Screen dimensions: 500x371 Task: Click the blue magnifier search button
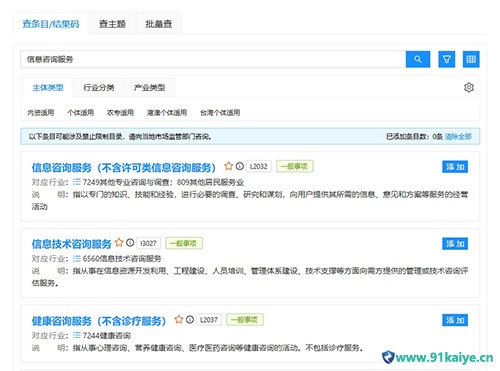pos(418,59)
